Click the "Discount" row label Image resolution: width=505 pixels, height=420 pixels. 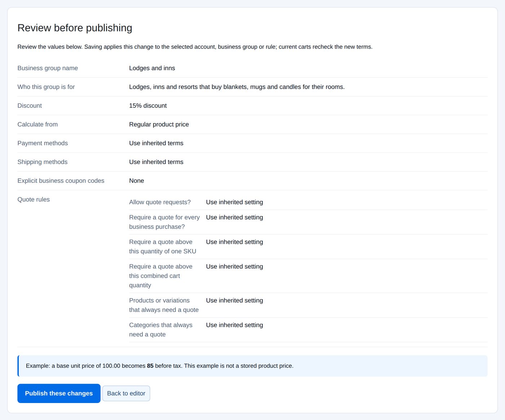[x=30, y=106]
